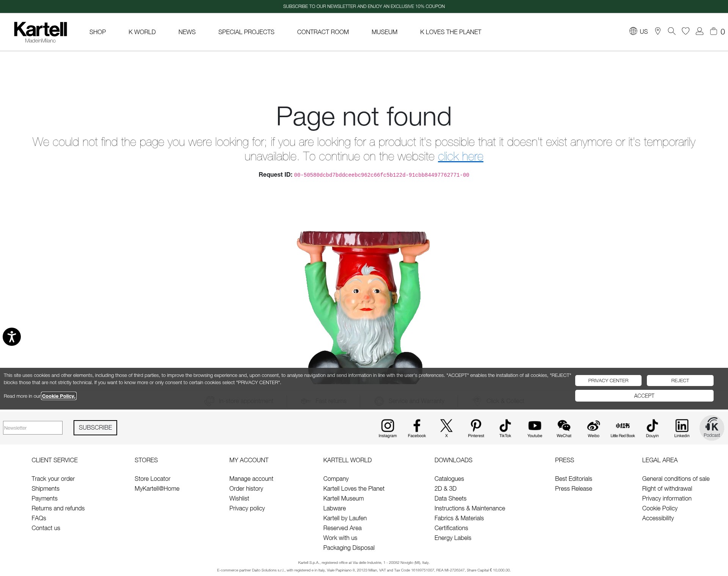Screen dimensions: 728x576
Task: Open FAQs footer link
Action: pyautogui.click(x=39, y=518)
